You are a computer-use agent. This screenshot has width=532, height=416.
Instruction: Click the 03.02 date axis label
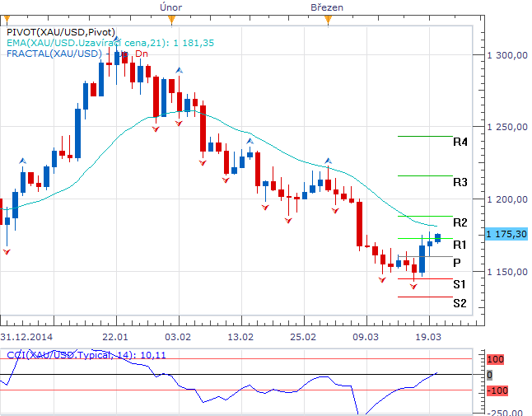pyautogui.click(x=178, y=337)
